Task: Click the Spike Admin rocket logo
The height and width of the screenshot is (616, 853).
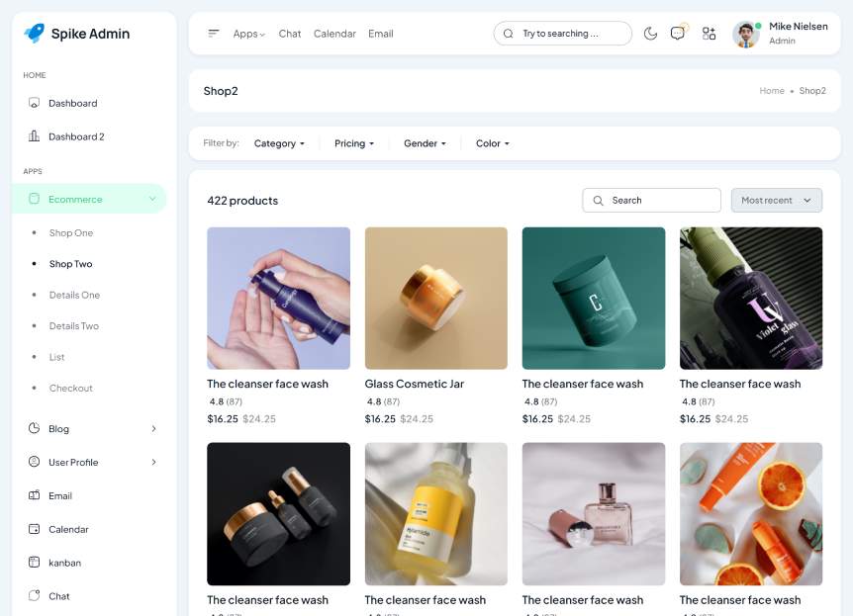Action: tap(35, 34)
